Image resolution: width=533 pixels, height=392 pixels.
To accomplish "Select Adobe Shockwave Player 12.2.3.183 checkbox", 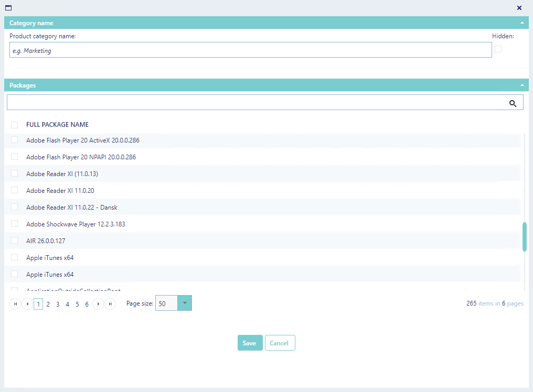I will tap(14, 224).
